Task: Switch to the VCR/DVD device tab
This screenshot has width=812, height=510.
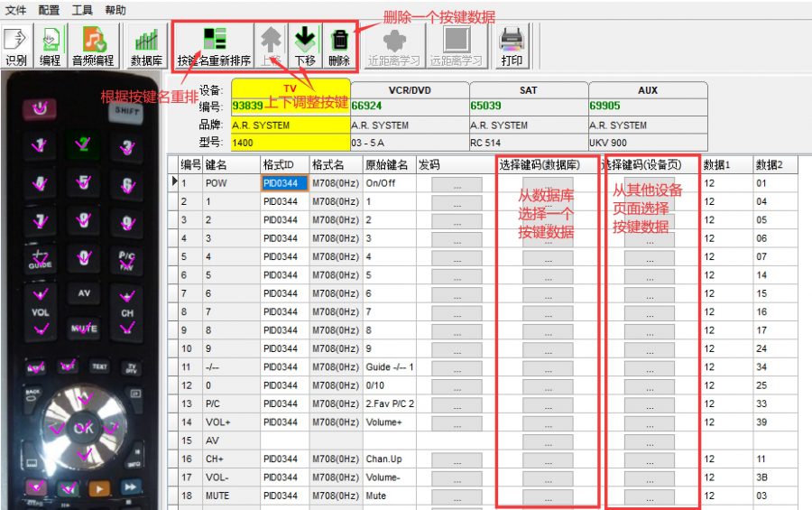Action: pos(410,90)
